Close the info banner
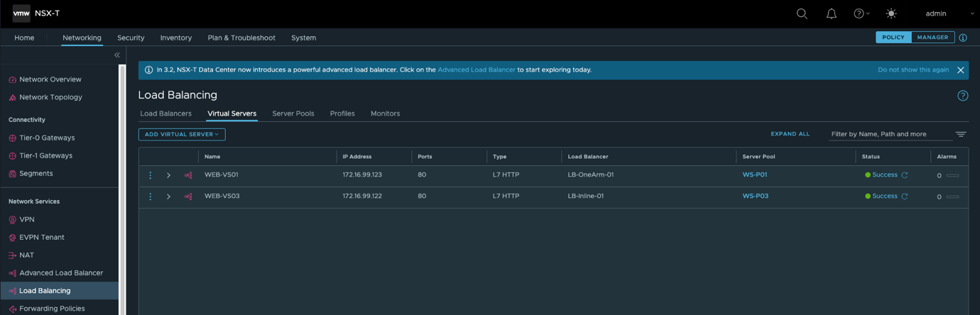This screenshot has height=315, width=980. click(960, 70)
